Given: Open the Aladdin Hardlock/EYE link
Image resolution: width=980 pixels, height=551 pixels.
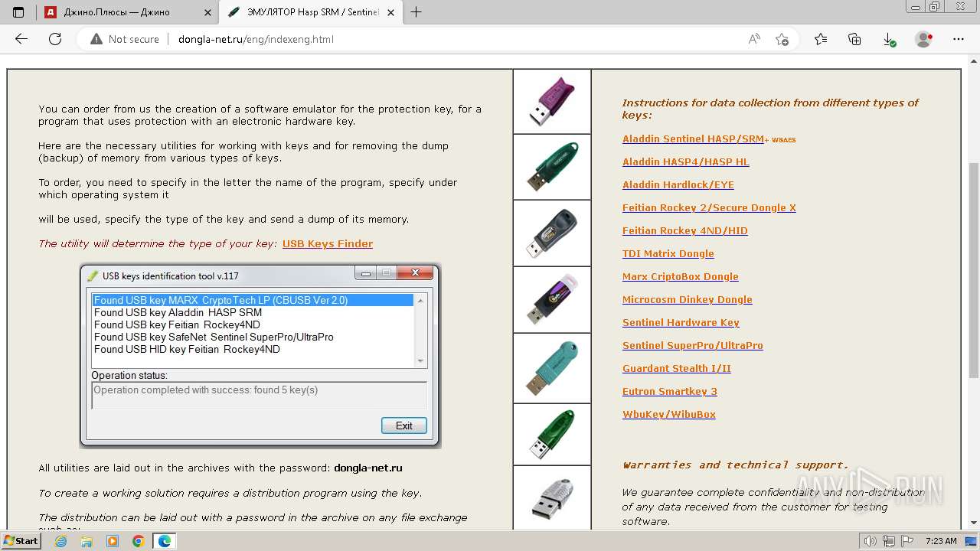Looking at the screenshot, I should point(678,184).
